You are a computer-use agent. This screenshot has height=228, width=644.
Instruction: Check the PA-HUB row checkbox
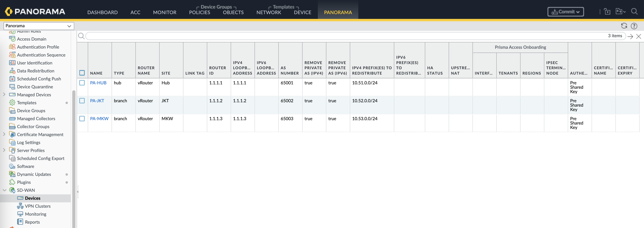82,83
